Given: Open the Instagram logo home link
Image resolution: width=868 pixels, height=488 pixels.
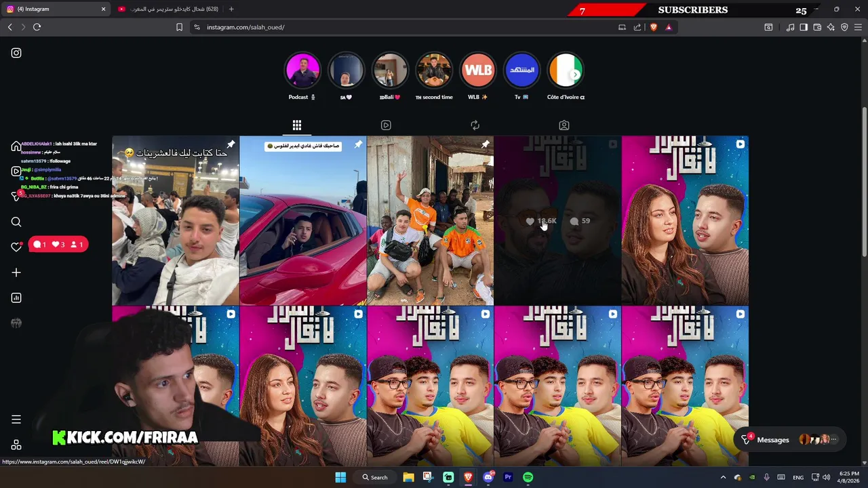Looking at the screenshot, I should pos(16,53).
